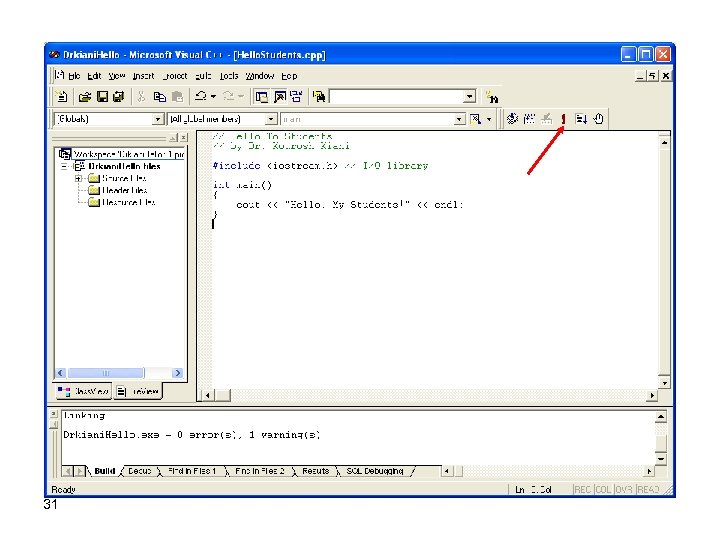This screenshot has height=540, width=720.
Task: Click the Save toolbar icon
Action: click(x=102, y=96)
